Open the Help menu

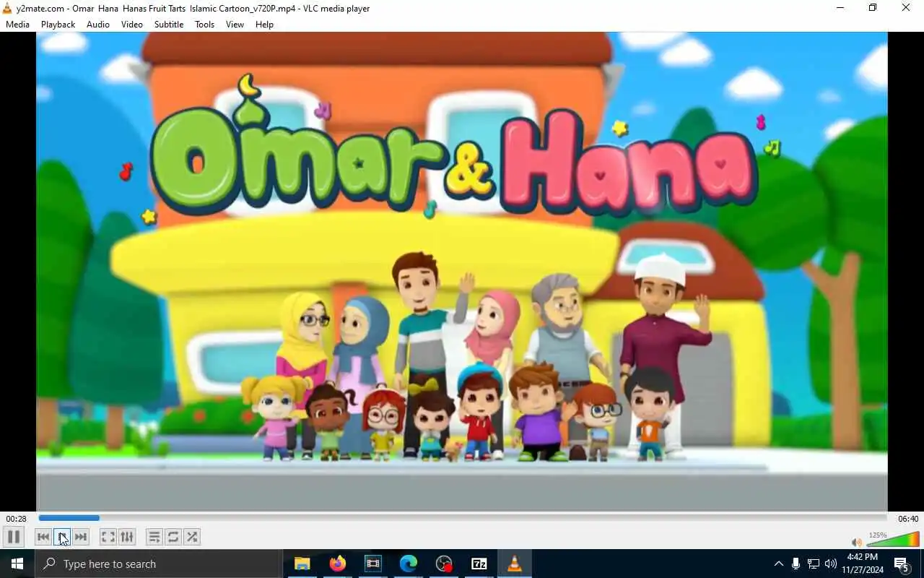pos(264,25)
